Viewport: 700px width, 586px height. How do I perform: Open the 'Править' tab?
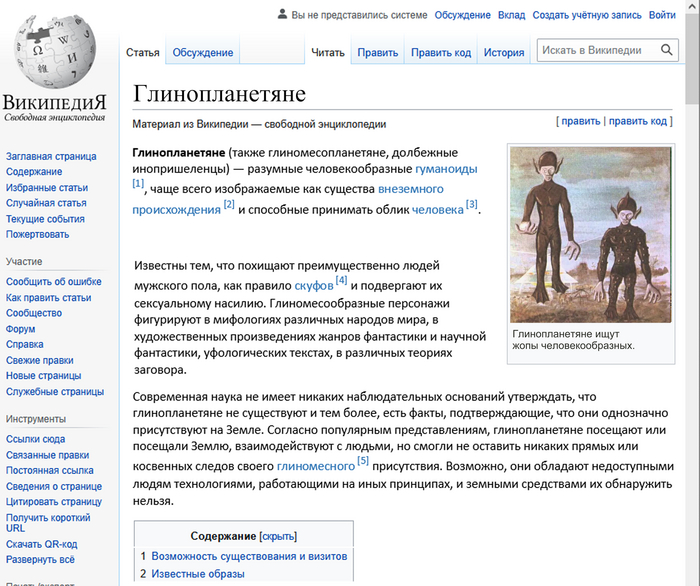click(x=378, y=53)
